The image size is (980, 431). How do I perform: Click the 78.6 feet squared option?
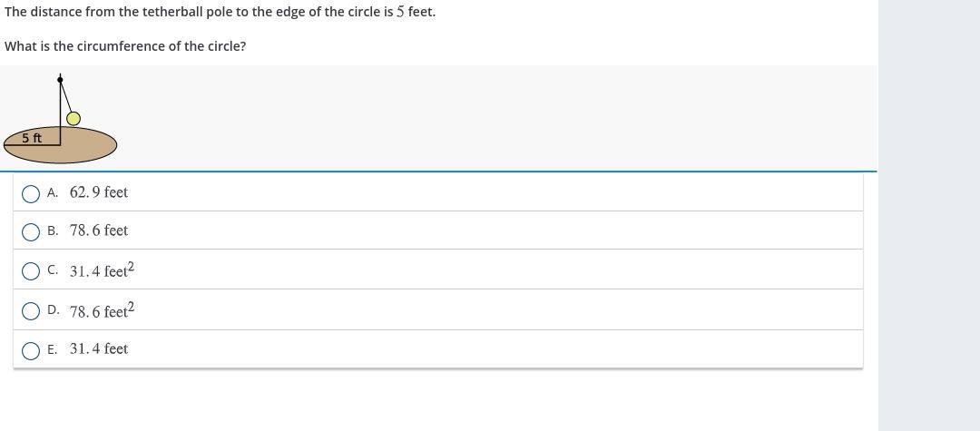[102, 310]
